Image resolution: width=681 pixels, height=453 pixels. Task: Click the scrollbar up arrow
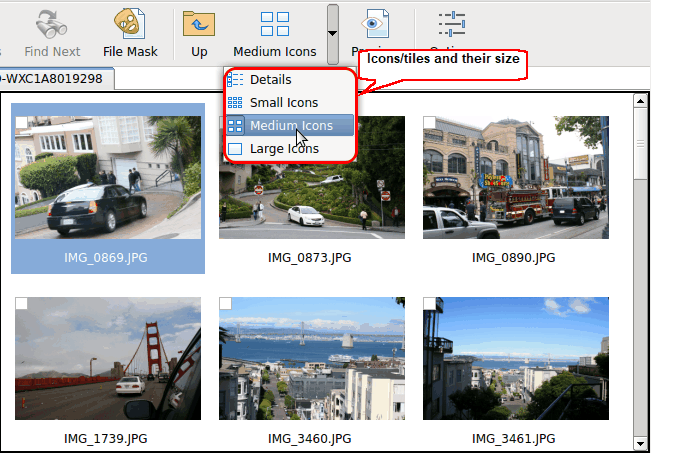pos(640,101)
